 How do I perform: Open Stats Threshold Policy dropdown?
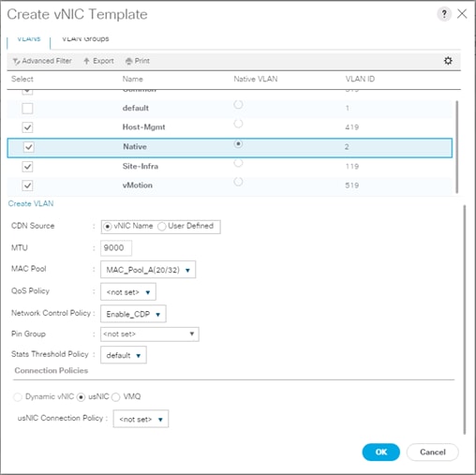124,355
